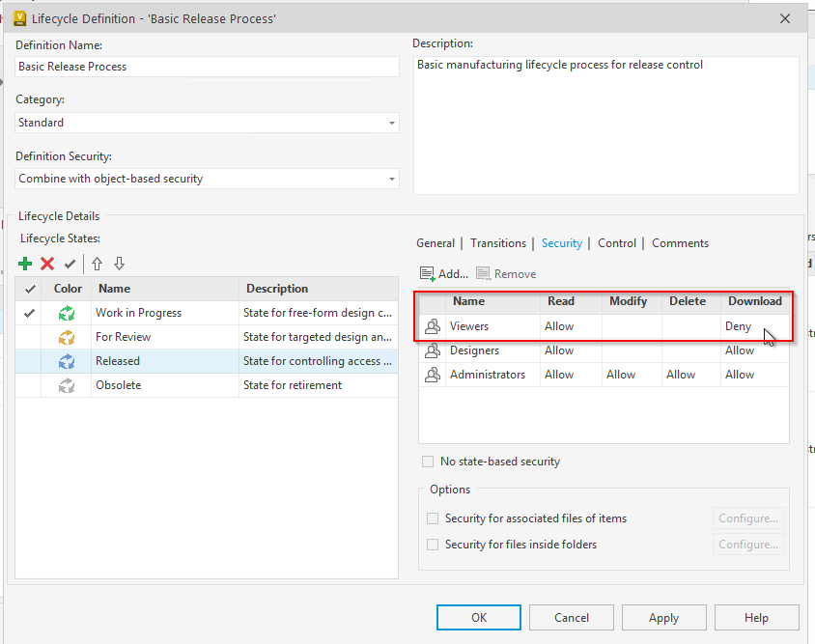This screenshot has height=644, width=815.
Task: Toggle security for files inside folders
Action: tap(433, 544)
